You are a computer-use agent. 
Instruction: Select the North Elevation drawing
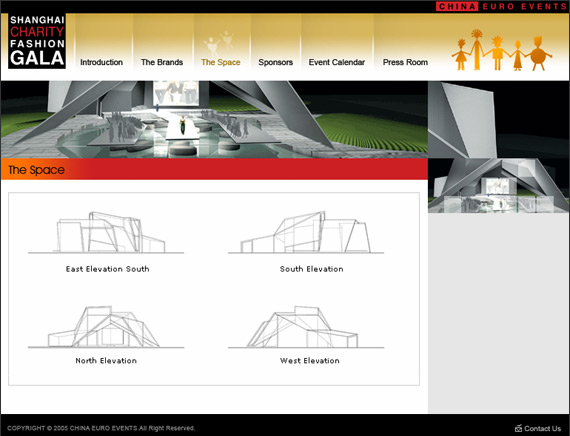(x=106, y=327)
